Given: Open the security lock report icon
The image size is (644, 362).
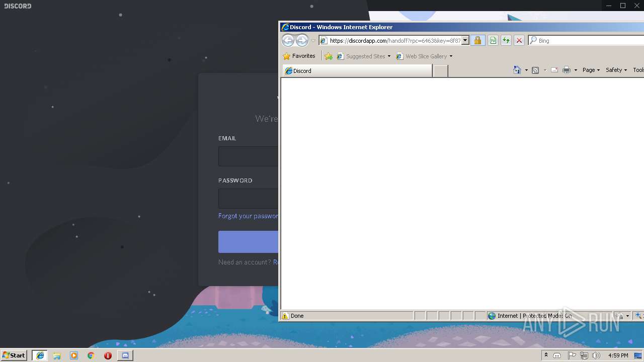Looking at the screenshot, I should pyautogui.click(x=477, y=41).
